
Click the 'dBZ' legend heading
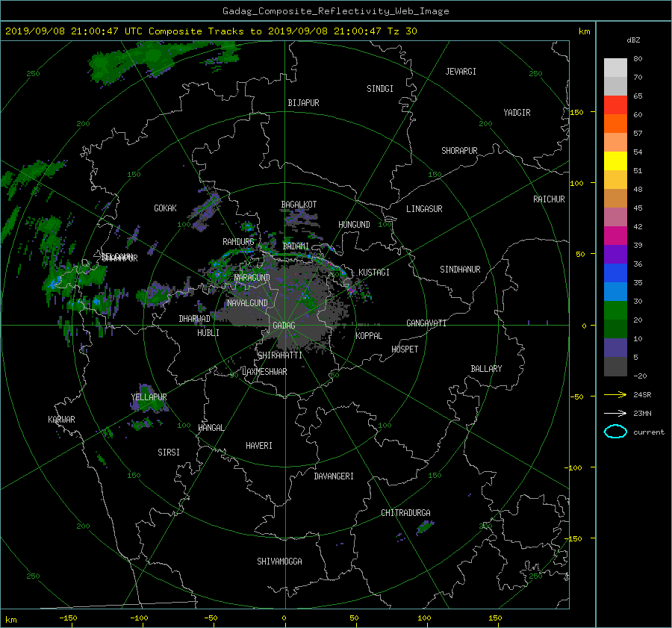click(633, 40)
